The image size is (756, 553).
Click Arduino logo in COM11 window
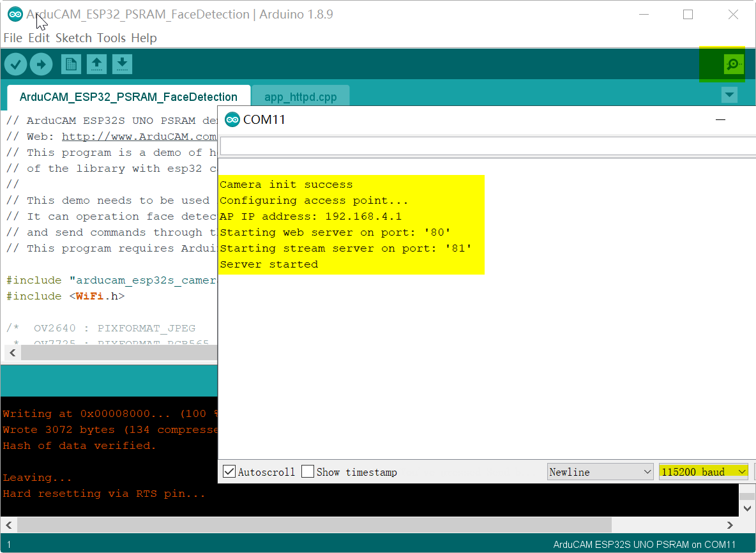point(232,119)
